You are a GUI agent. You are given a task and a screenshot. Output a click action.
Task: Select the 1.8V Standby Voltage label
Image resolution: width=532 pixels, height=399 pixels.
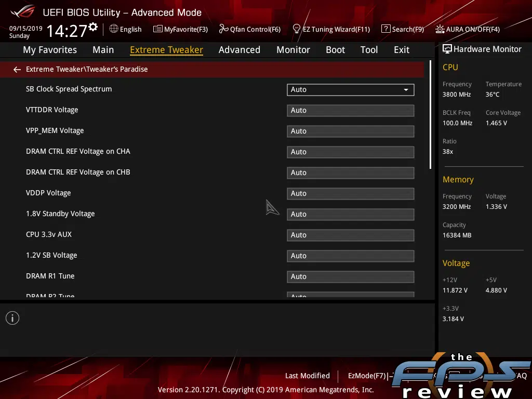point(60,214)
